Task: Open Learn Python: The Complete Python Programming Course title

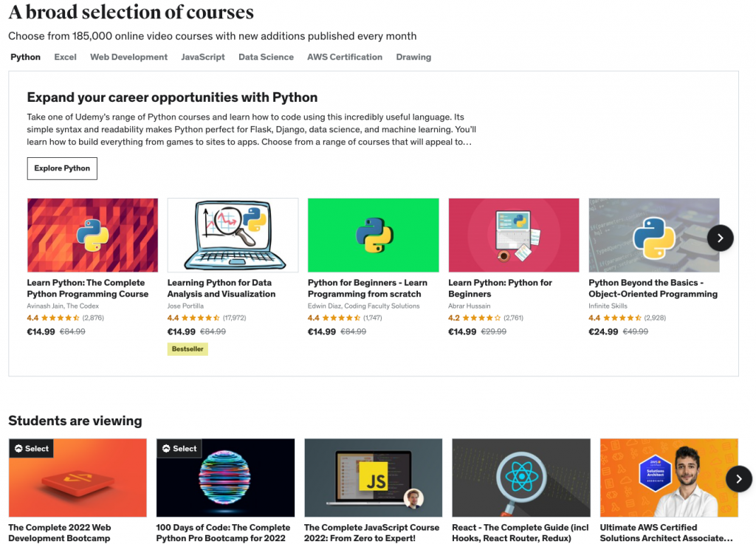Action: tap(88, 288)
